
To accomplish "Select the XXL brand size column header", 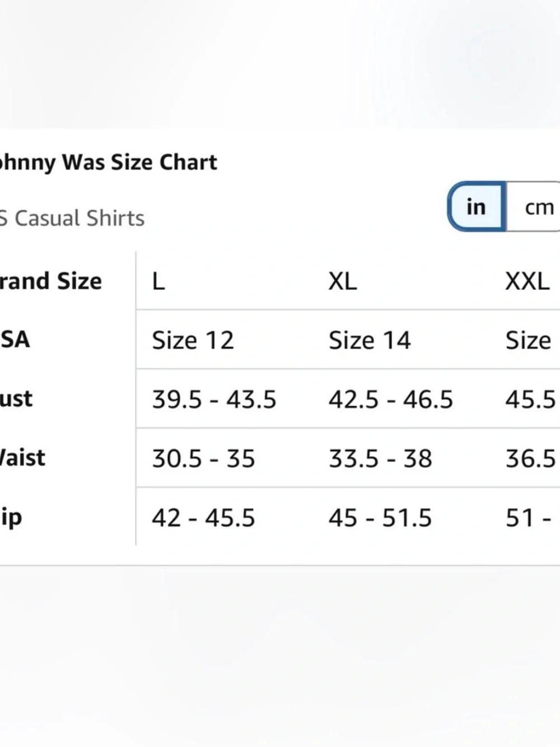I will click(527, 281).
